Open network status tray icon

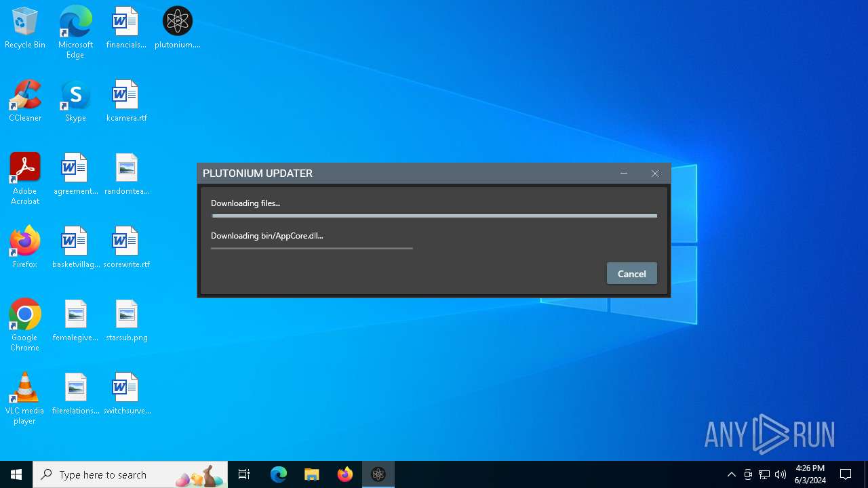764,474
